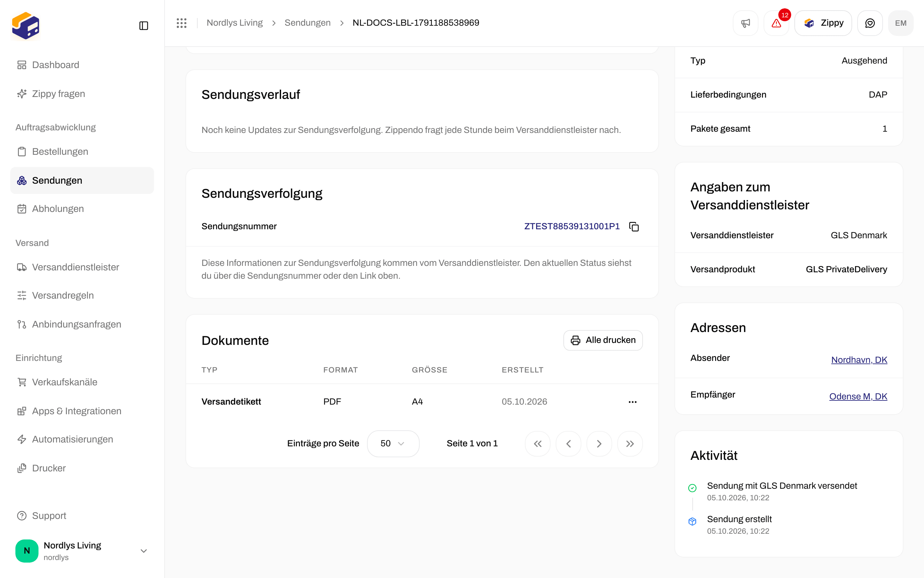Open Versandetikett row actions menu
924x578 pixels.
(632, 402)
